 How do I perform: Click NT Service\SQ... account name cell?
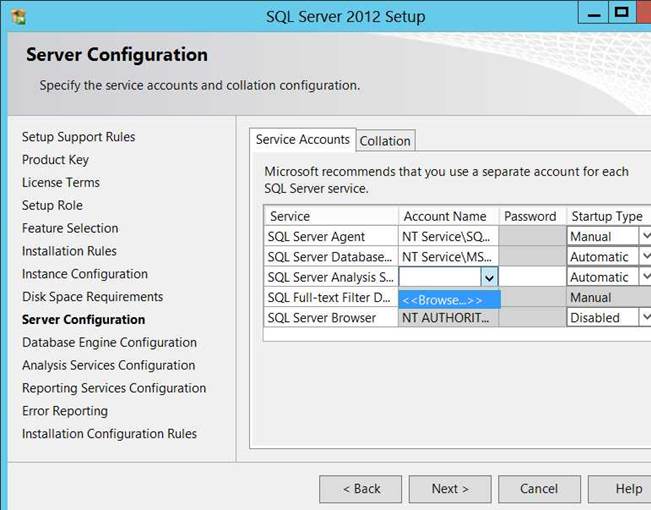pos(448,236)
